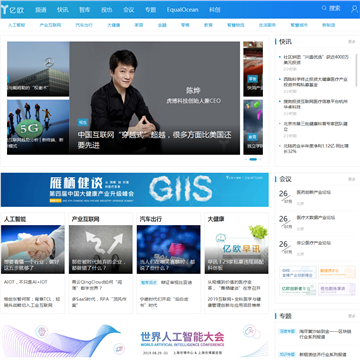Open news flash about "兴盛优选" 4000万美元投资
360x360 pixels.
click(316, 60)
